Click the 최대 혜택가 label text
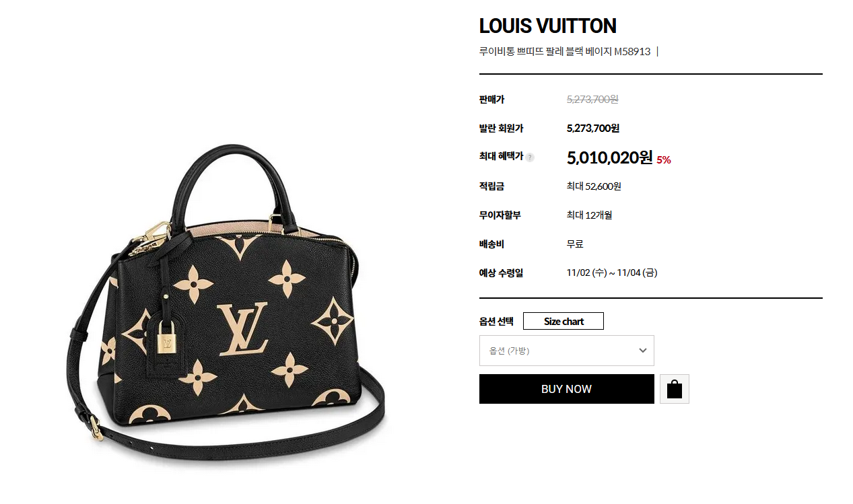 (x=501, y=156)
